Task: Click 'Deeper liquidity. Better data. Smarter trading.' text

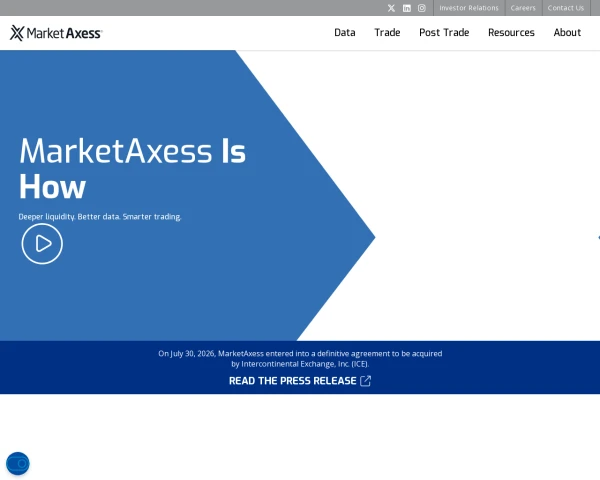Action: point(100,217)
